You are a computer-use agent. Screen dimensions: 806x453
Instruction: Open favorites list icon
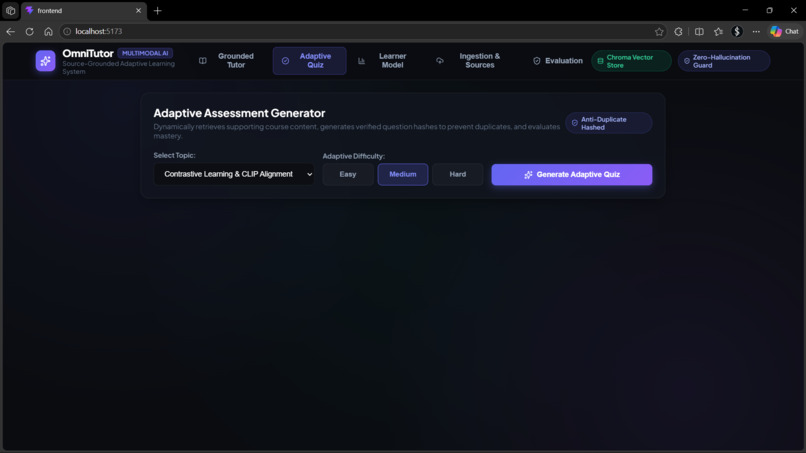pos(718,31)
